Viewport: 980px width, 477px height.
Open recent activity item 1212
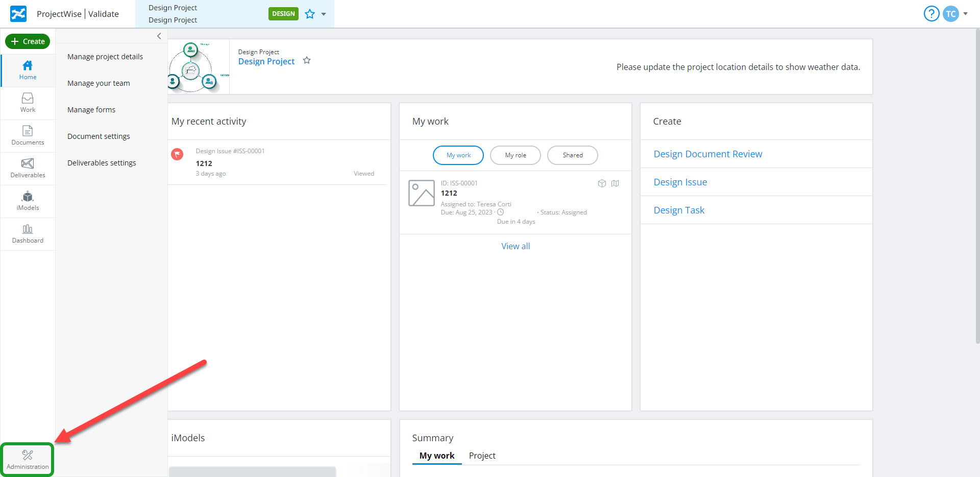204,163
